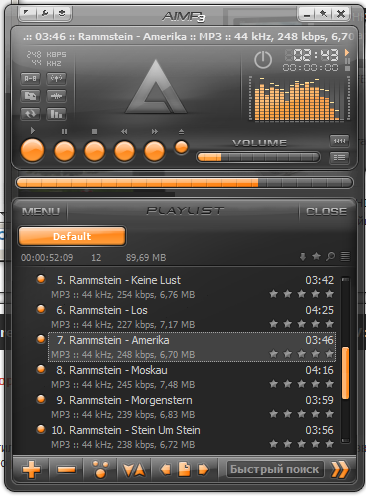Go to previous track with rewind button
The height and width of the screenshot is (496, 366).
[x=124, y=151]
